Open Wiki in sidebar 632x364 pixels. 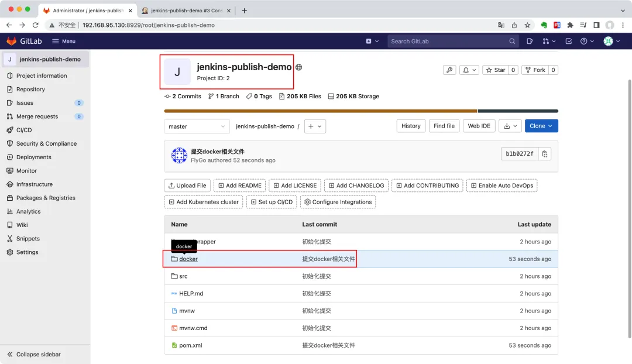pos(22,225)
